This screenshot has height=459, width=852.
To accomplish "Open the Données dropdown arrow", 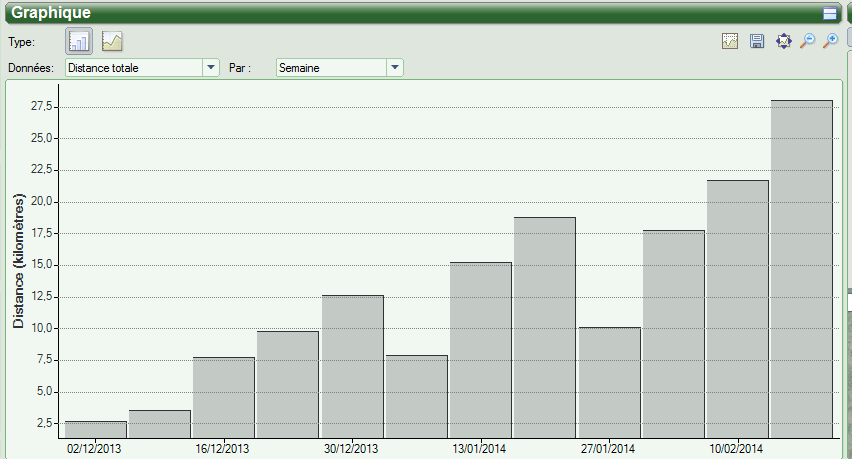I will (x=211, y=68).
